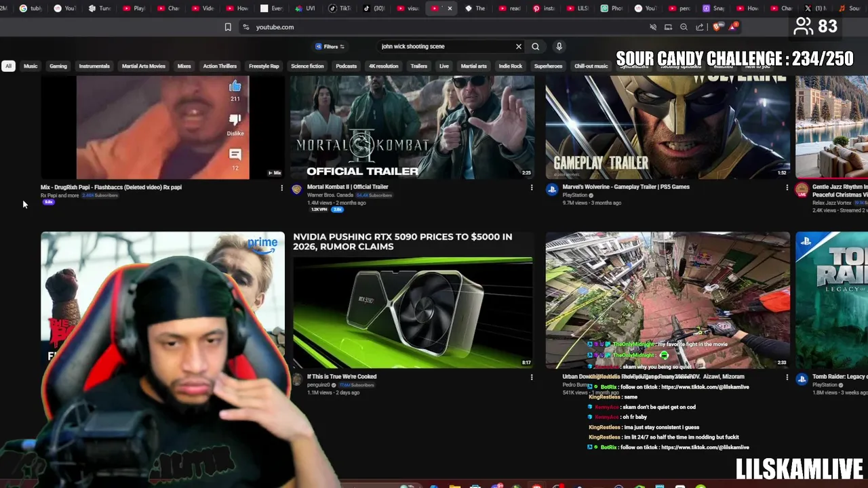Select the Superheroes chip
Viewport: 868px width, 488px height.
coord(548,66)
